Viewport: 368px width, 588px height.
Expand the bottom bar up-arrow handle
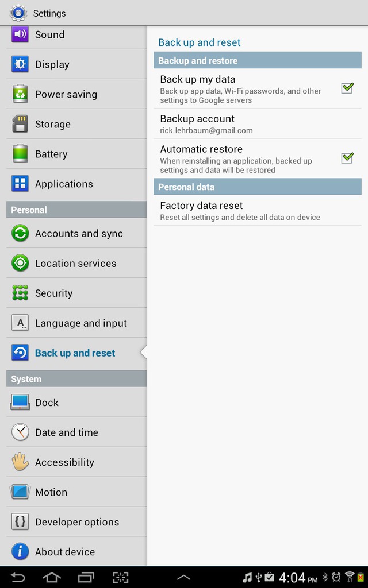(x=183, y=578)
